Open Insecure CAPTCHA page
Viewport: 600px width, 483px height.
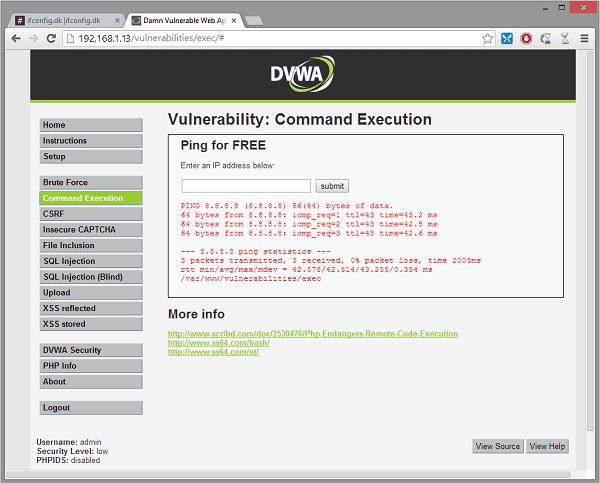click(x=91, y=229)
